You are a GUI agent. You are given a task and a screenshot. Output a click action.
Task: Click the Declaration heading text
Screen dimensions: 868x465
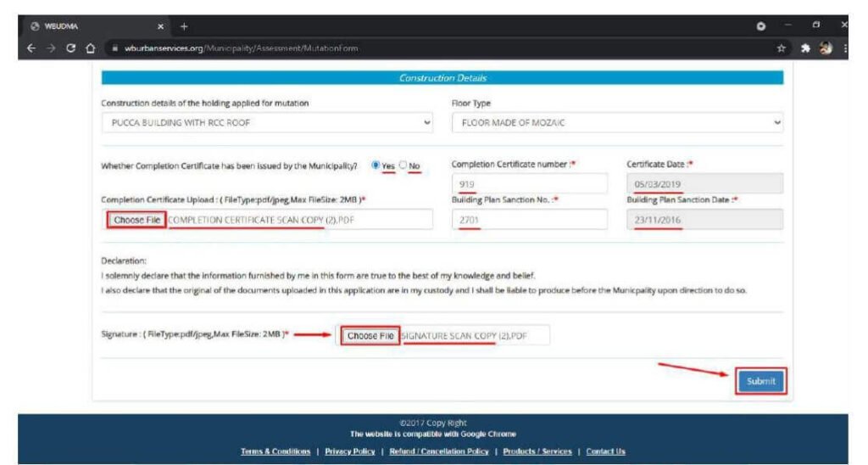point(124,261)
